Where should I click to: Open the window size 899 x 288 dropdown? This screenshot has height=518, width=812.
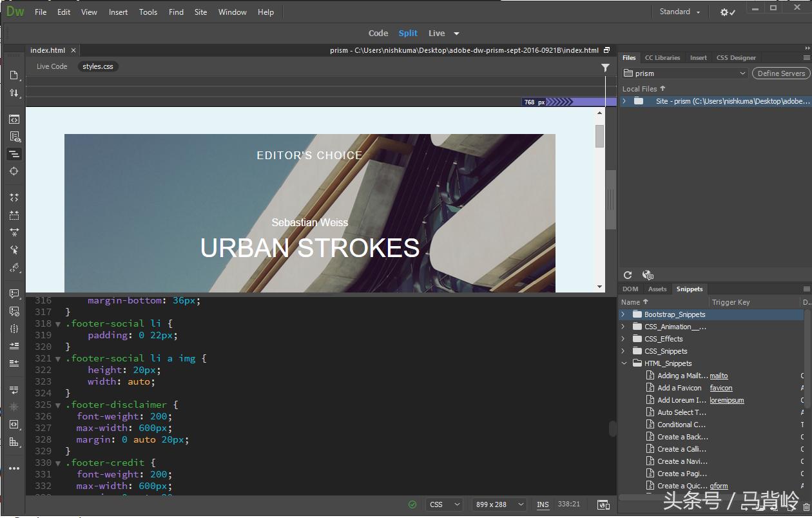499,504
